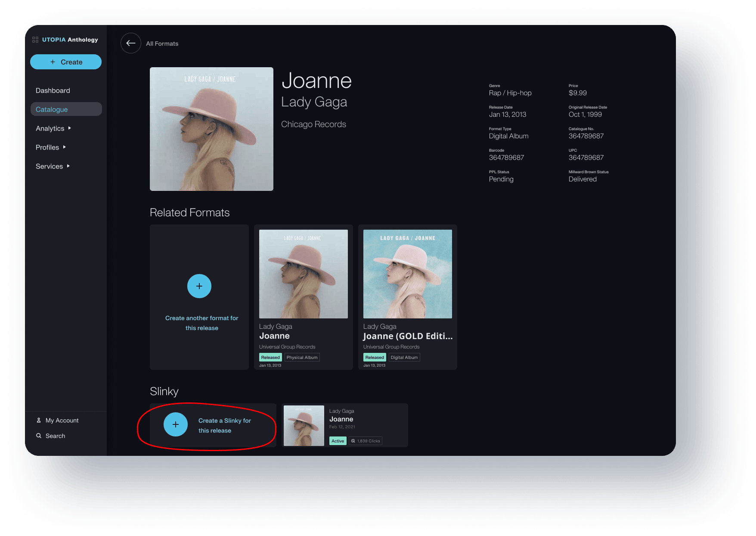The image size is (756, 536).
Task: Click 'Create another format for this release' link
Action: (201, 323)
